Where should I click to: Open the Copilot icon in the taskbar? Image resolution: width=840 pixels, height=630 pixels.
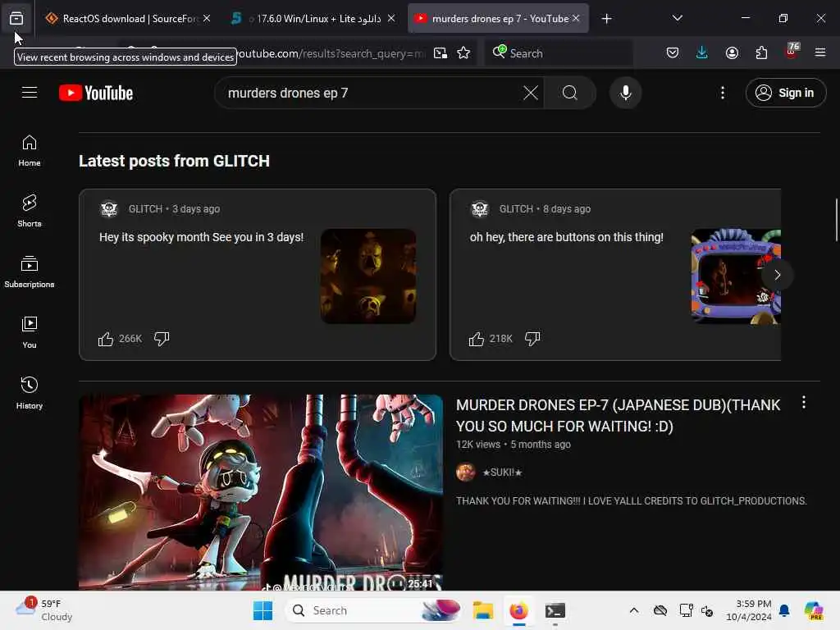(814, 610)
